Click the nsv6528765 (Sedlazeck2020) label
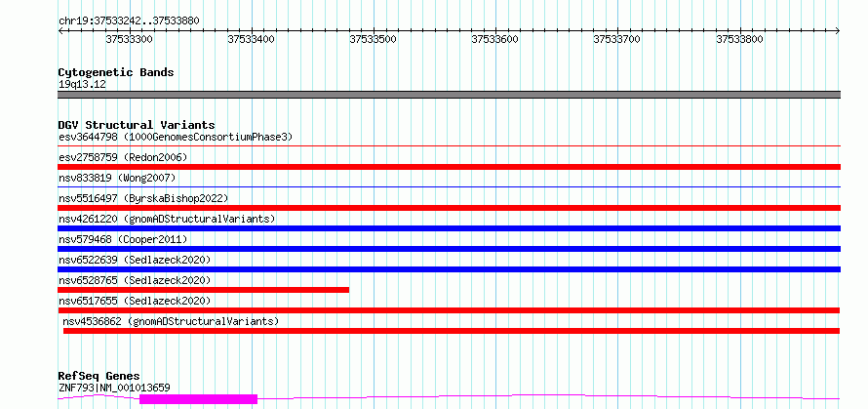The height and width of the screenshot is (409, 868). click(x=135, y=280)
